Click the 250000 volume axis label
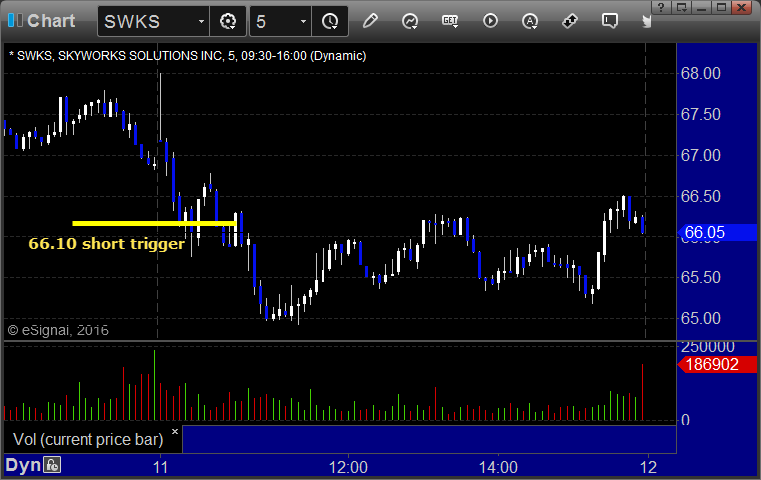Screen dimensions: 761x480 pos(708,347)
